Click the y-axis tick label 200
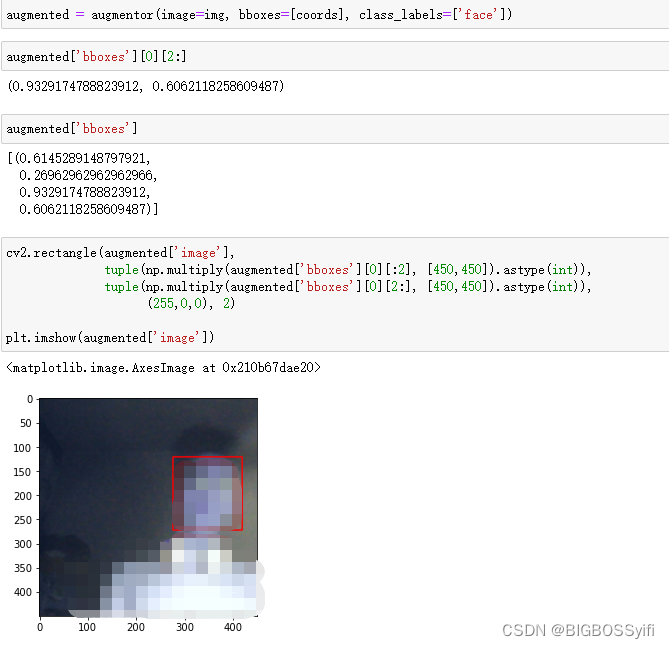Screen dimensions: 669x649 (x=23, y=496)
